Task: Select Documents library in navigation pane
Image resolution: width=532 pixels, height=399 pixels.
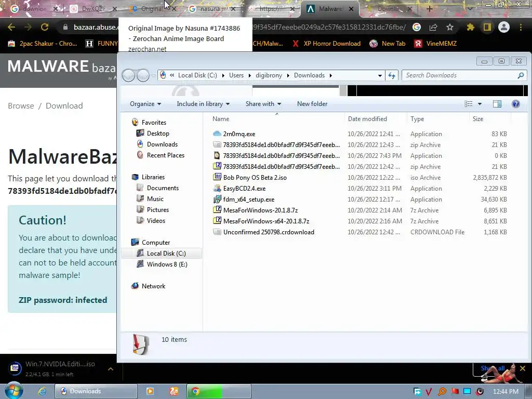Action: [x=163, y=188]
